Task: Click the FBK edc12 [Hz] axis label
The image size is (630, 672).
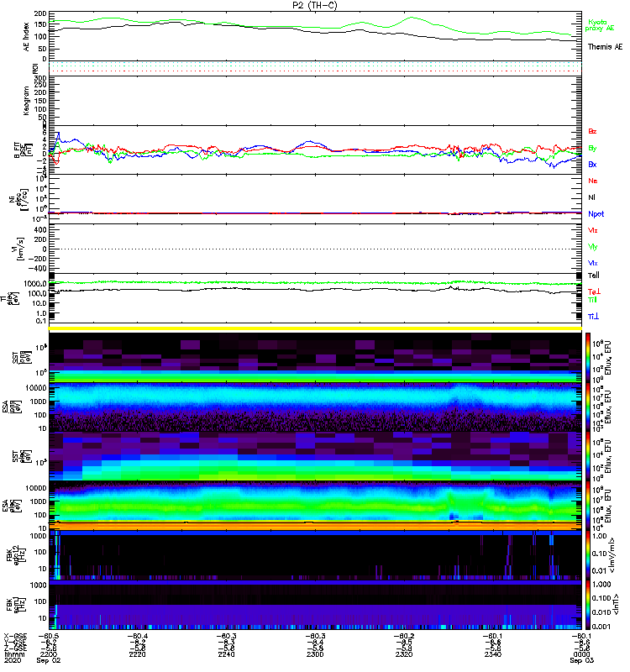Action: [x=15, y=554]
